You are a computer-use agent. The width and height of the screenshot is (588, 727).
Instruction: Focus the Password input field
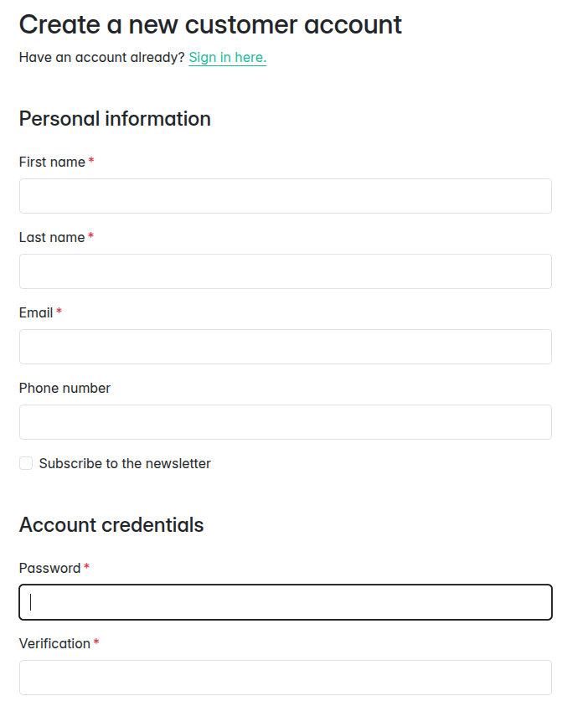pyautogui.click(x=285, y=602)
